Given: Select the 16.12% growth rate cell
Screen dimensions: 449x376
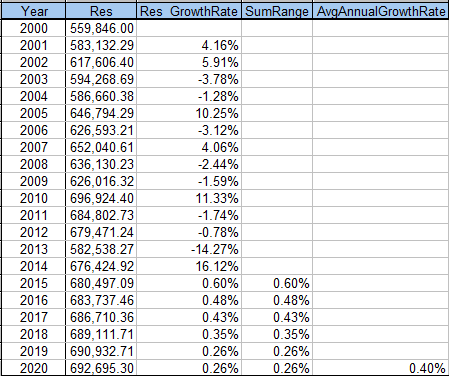Looking at the screenshot, I should coord(189,266).
